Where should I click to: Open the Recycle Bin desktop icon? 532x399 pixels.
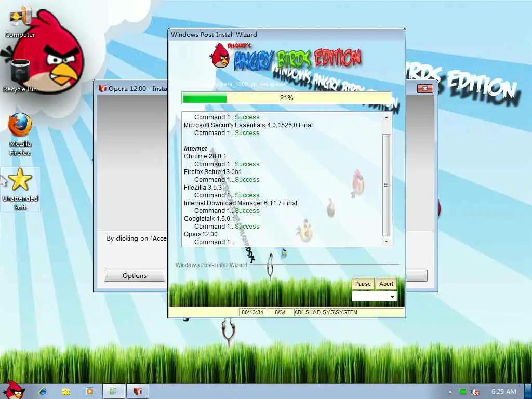tap(20, 75)
